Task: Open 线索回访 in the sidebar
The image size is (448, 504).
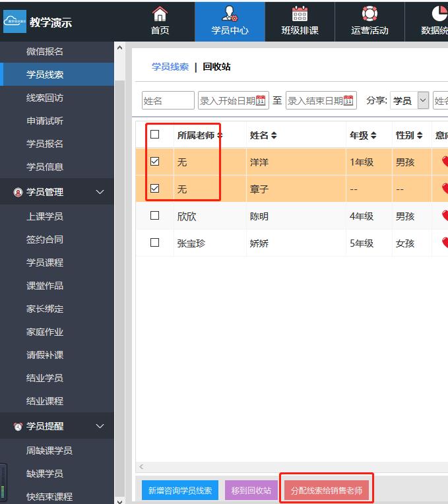Action: pos(45,98)
